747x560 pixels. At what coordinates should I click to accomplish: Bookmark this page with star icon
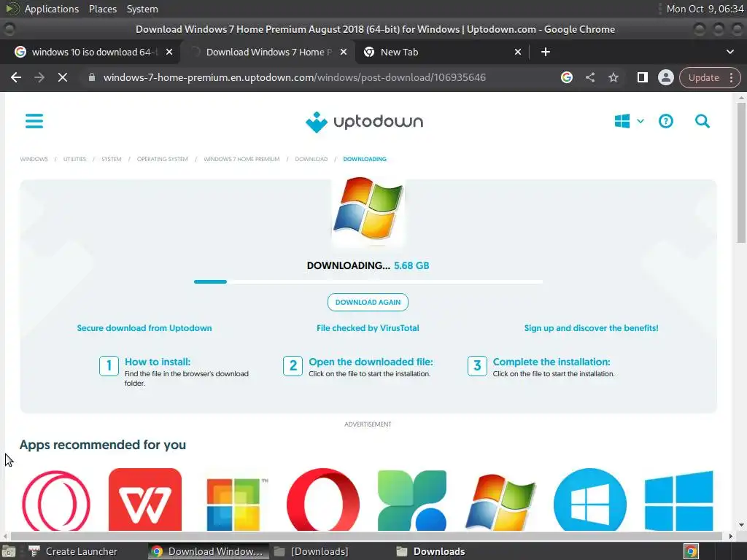pyautogui.click(x=613, y=77)
